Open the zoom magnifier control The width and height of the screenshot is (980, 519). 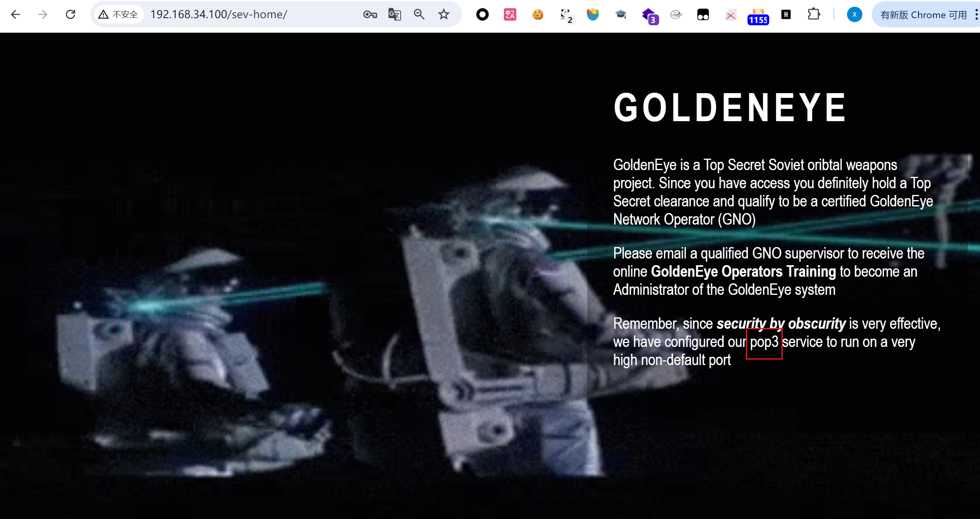coord(419,15)
